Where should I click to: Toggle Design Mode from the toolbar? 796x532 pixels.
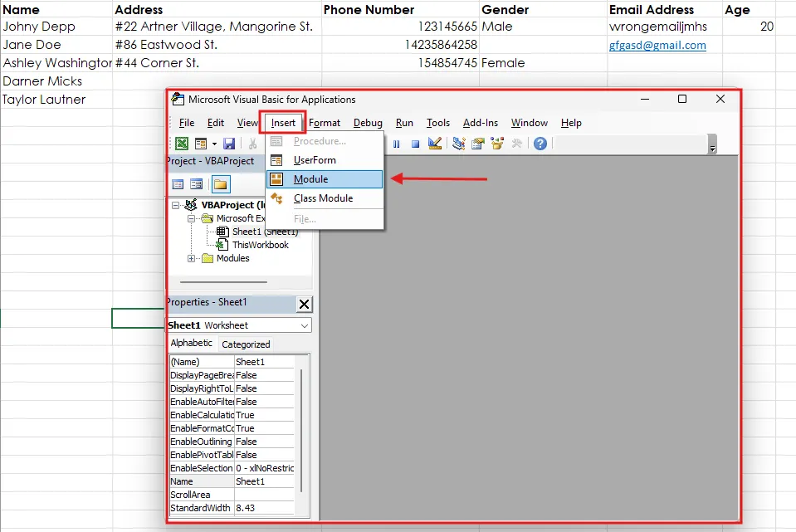click(435, 143)
